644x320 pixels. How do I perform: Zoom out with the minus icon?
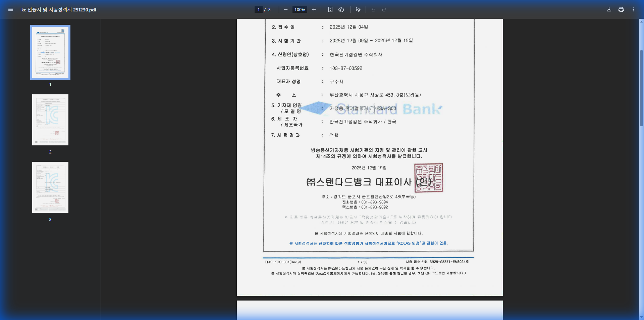pos(286,9)
